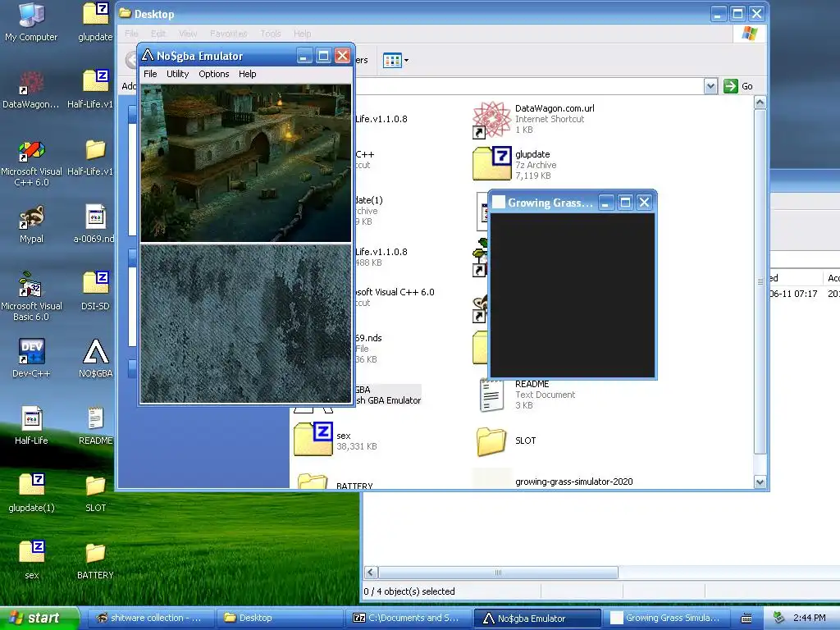Screen dimensions: 840x630
Task: Open Utility menu in No$gba Emulator
Action: click(x=177, y=74)
